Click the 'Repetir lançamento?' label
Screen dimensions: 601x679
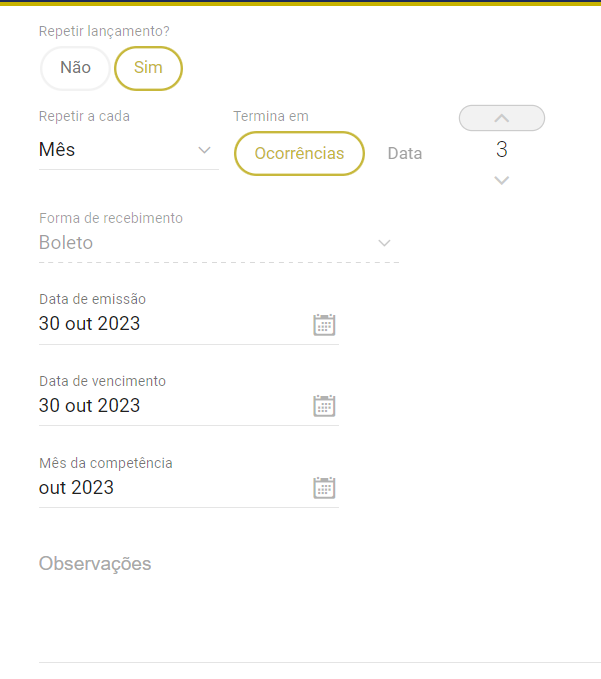pyautogui.click(x=104, y=31)
